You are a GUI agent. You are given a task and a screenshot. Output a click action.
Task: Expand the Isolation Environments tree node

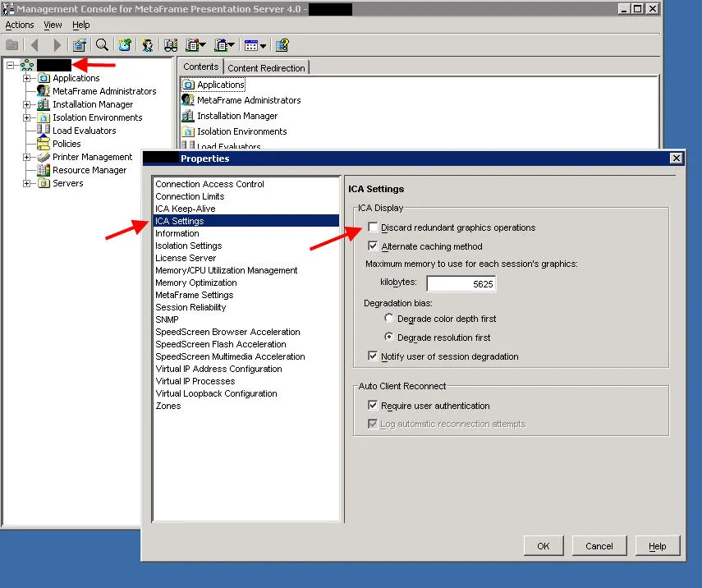[27, 117]
